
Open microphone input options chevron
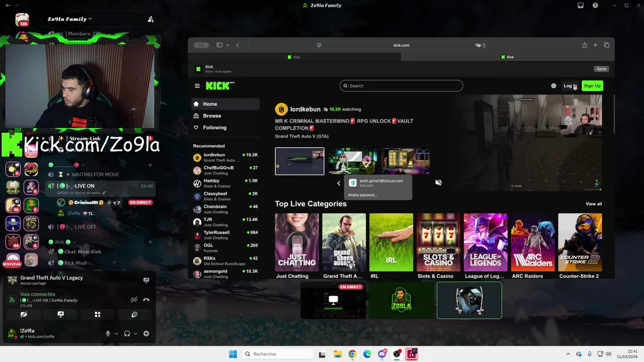(x=116, y=333)
